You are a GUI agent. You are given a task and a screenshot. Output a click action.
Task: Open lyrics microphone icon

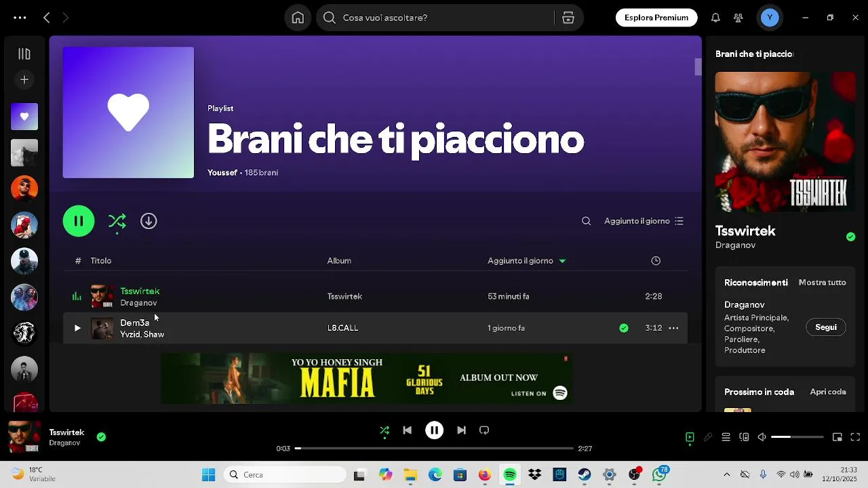(708, 437)
